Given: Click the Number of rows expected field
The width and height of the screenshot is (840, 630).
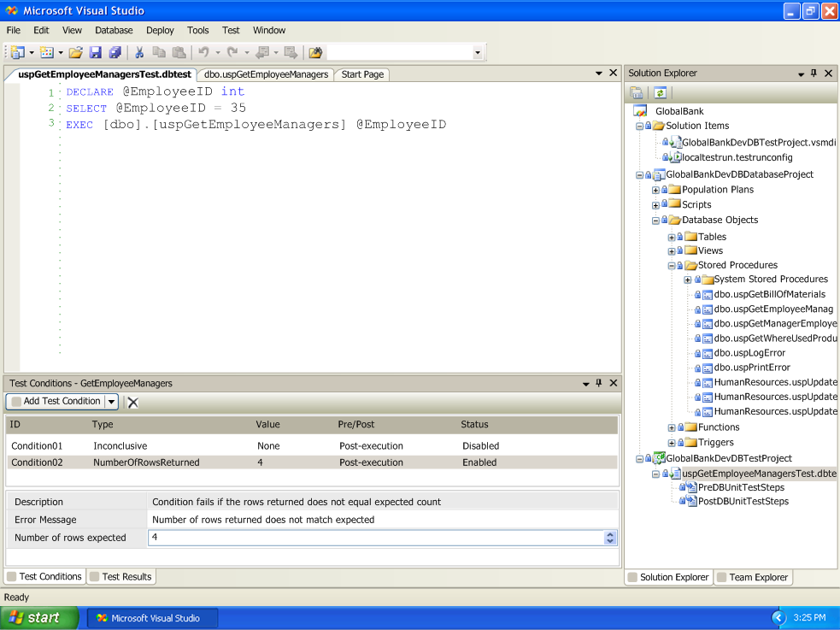Looking at the screenshot, I should [x=375, y=538].
